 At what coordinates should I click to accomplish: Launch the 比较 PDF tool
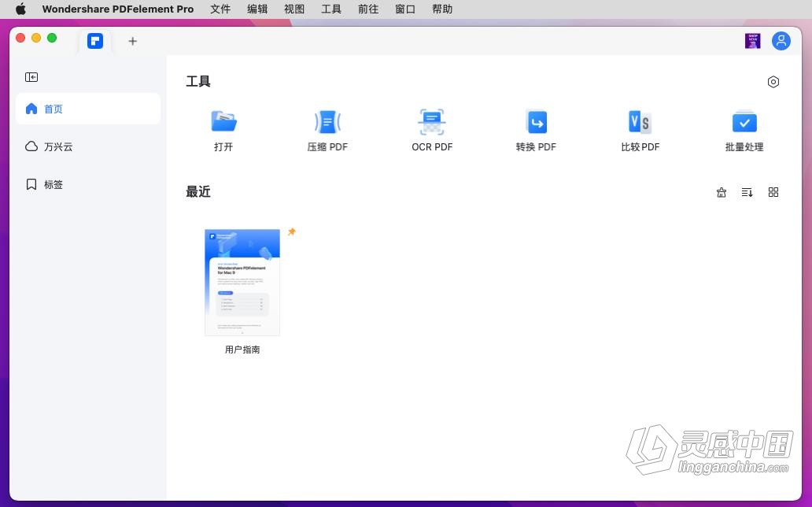click(640, 131)
